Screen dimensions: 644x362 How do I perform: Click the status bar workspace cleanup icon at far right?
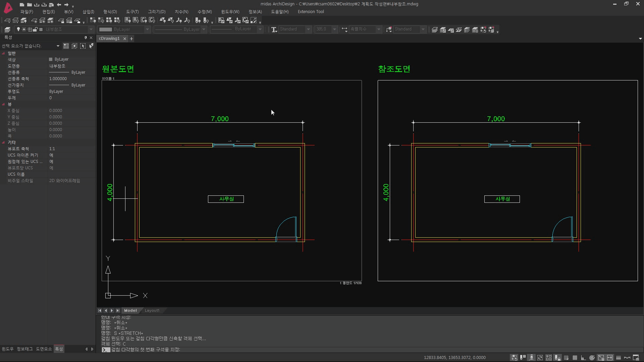point(636,358)
